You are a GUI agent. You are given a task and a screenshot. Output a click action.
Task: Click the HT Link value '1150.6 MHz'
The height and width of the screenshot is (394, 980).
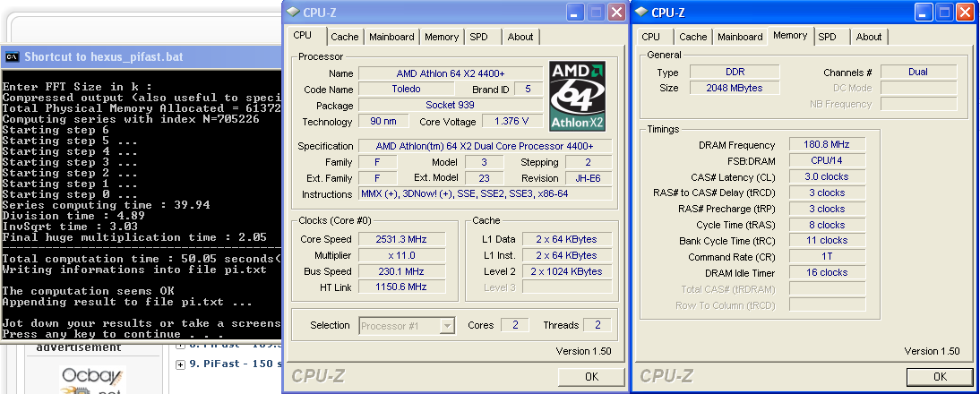click(x=401, y=287)
